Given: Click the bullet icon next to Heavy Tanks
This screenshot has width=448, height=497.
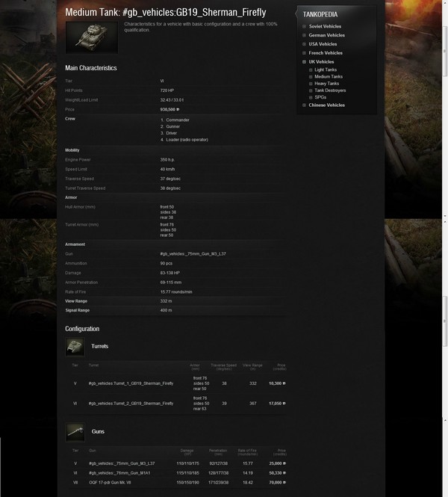Looking at the screenshot, I should pos(311,83).
